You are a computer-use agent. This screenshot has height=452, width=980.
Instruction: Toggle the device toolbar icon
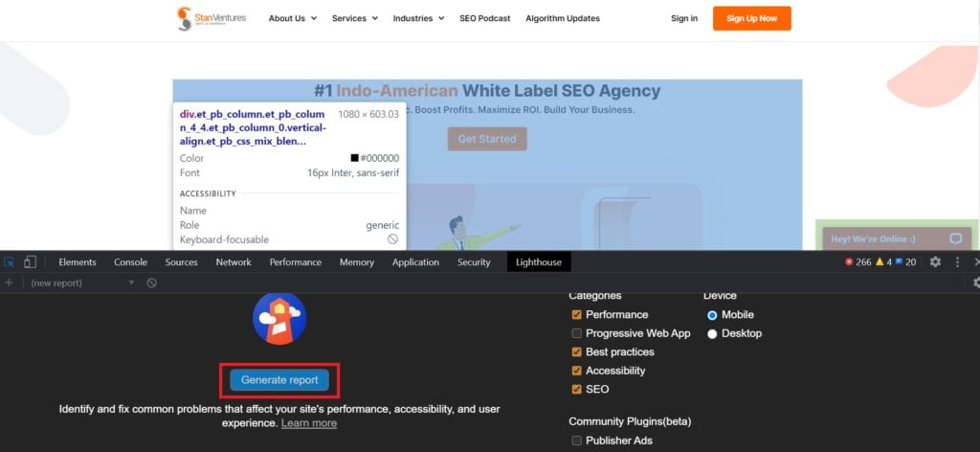(x=31, y=262)
